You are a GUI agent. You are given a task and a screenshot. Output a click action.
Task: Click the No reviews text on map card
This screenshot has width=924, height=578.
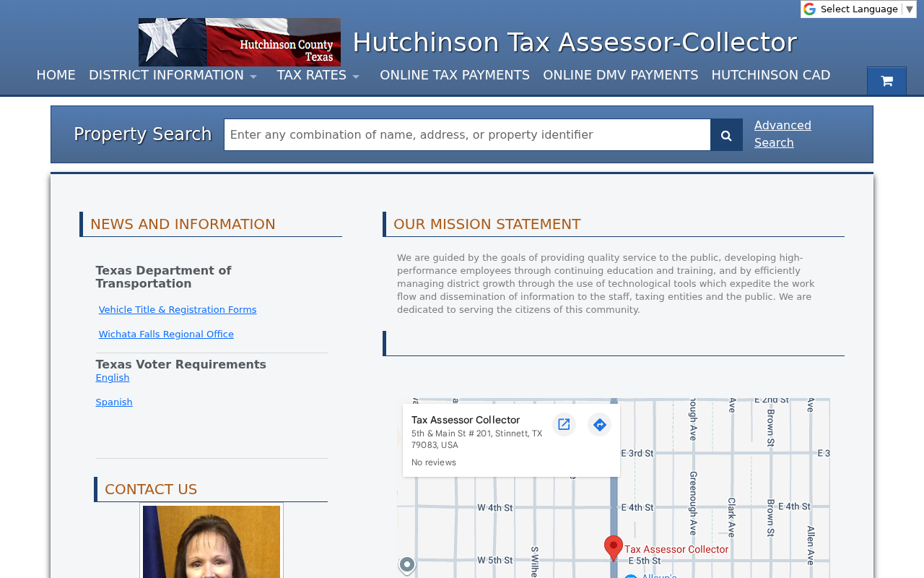pos(434,462)
